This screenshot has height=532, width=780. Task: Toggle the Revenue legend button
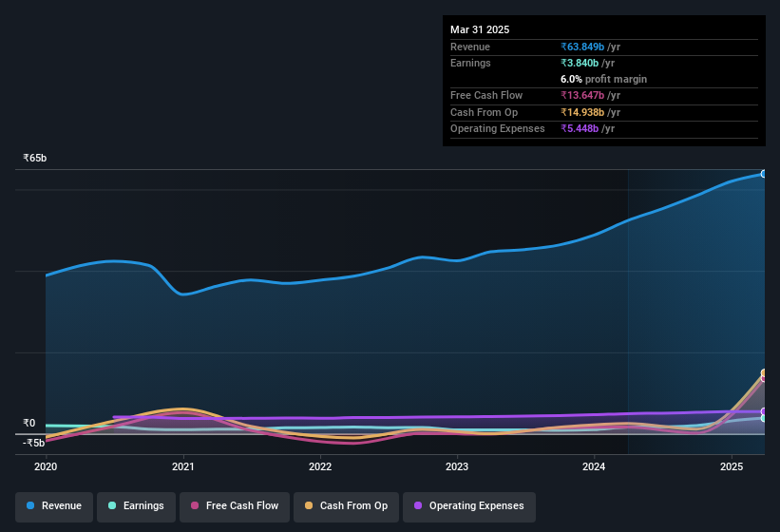[x=54, y=506]
